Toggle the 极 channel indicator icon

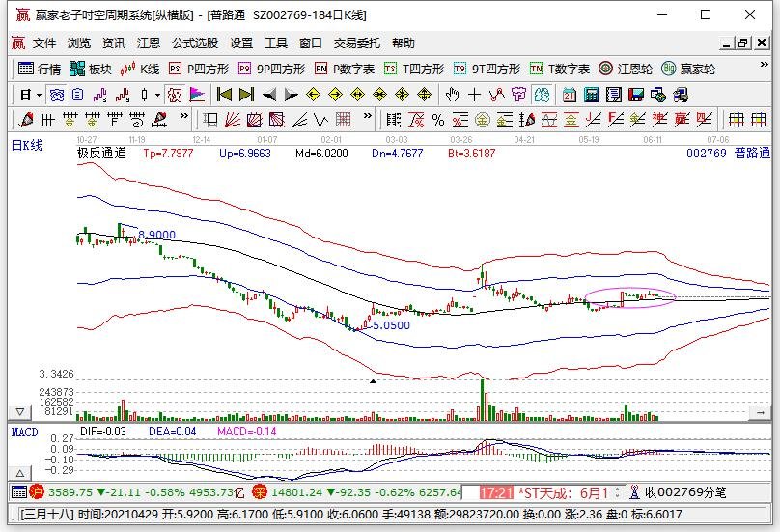click(x=57, y=95)
